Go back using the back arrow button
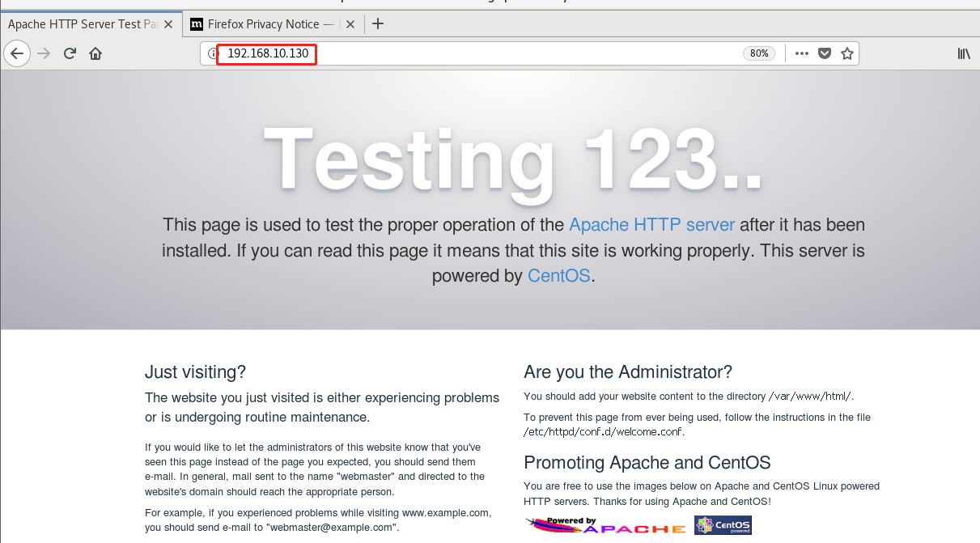The width and height of the screenshot is (980, 543). [17, 54]
